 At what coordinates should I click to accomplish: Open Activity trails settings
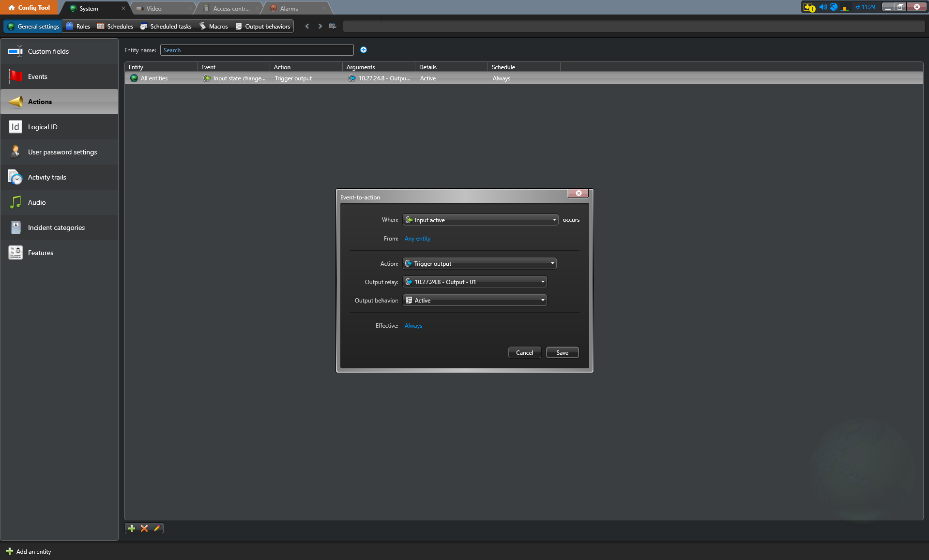click(x=47, y=177)
